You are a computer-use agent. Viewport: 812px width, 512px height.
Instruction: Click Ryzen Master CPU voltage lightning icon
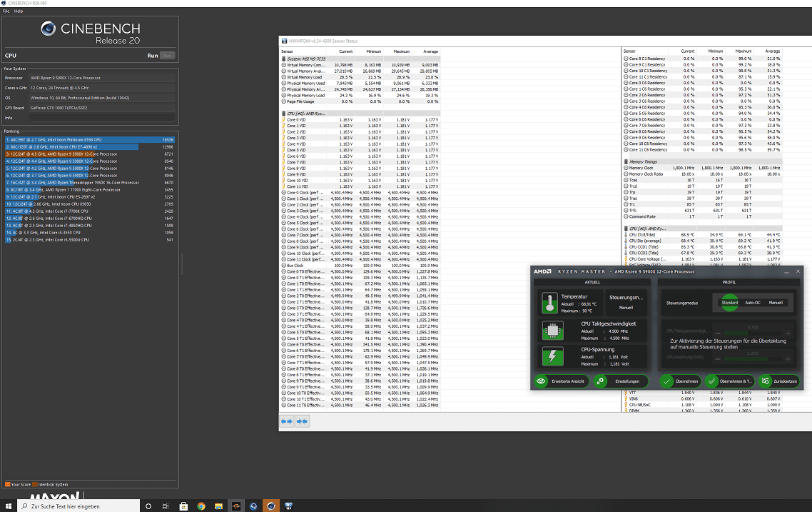click(552, 356)
